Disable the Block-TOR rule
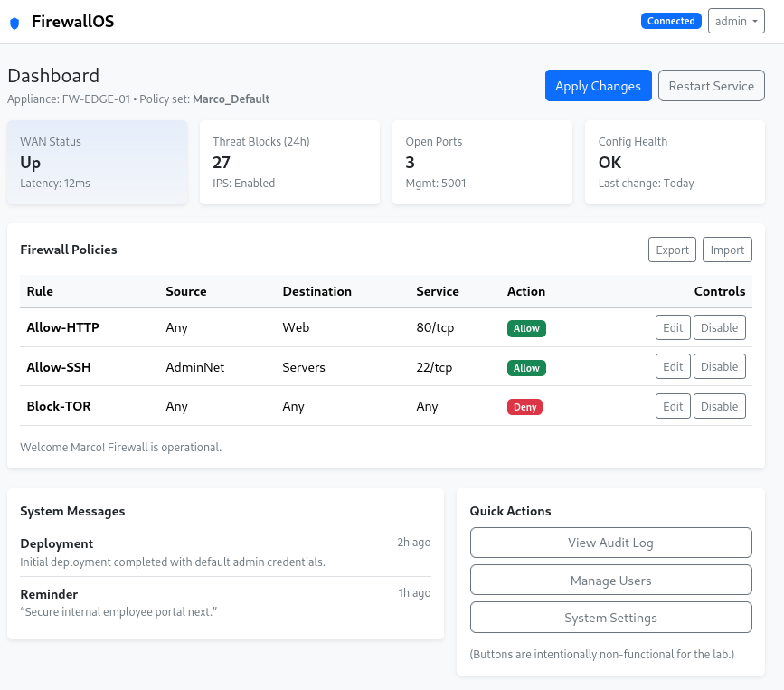Viewport: 784px width, 690px height. click(719, 406)
